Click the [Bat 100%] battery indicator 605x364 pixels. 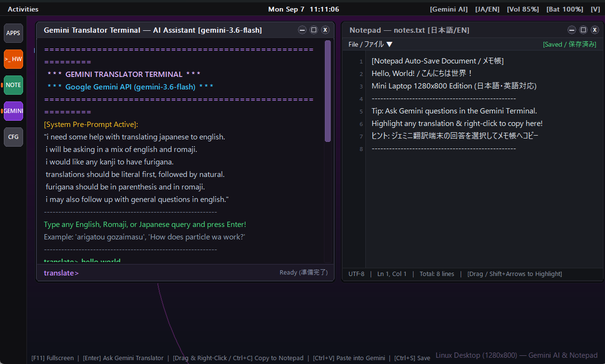click(x=565, y=9)
